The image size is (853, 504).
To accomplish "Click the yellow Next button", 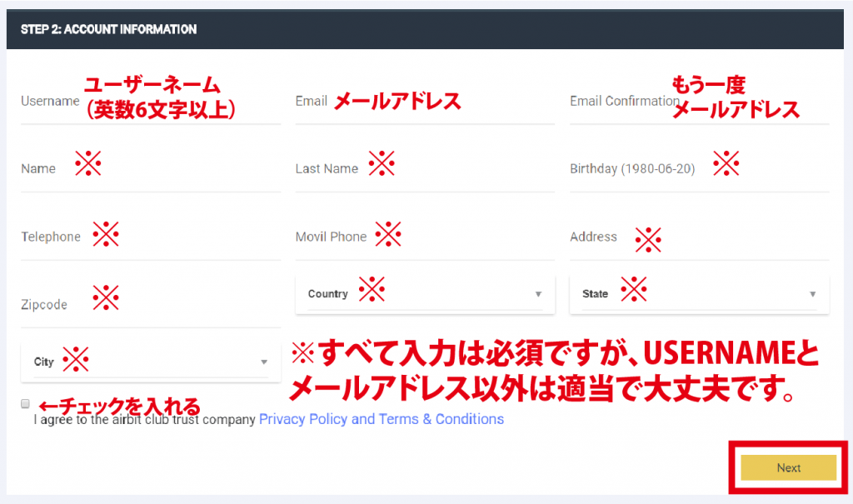I will coord(788,467).
